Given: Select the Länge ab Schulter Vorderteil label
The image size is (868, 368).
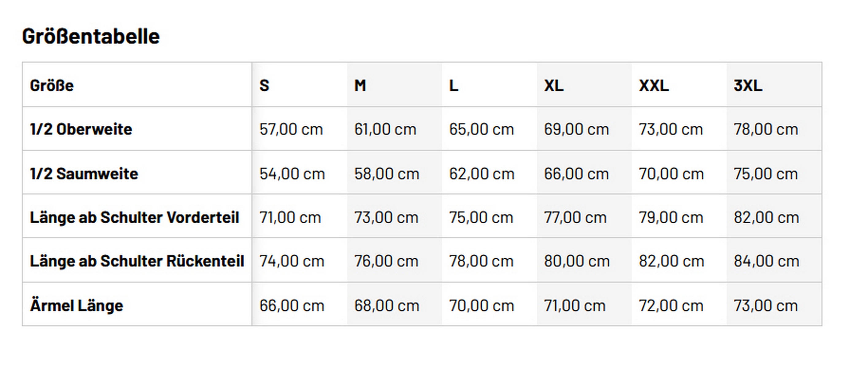Looking at the screenshot, I should (x=134, y=217).
